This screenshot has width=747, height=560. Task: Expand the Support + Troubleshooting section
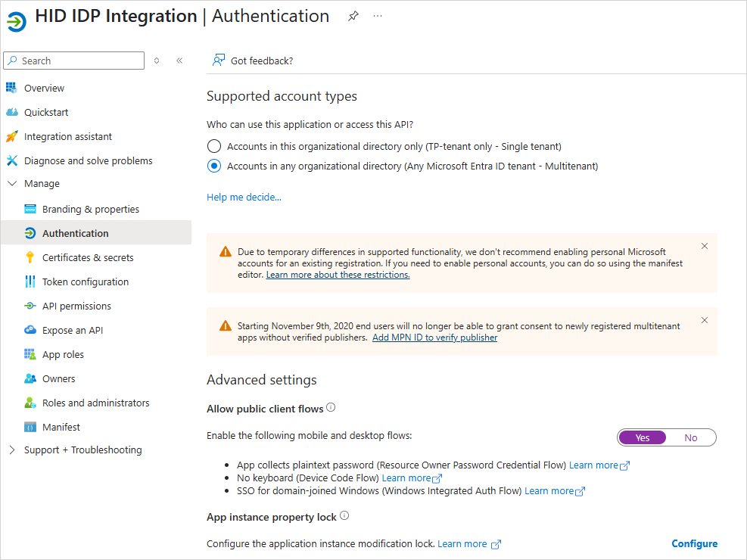coord(12,450)
